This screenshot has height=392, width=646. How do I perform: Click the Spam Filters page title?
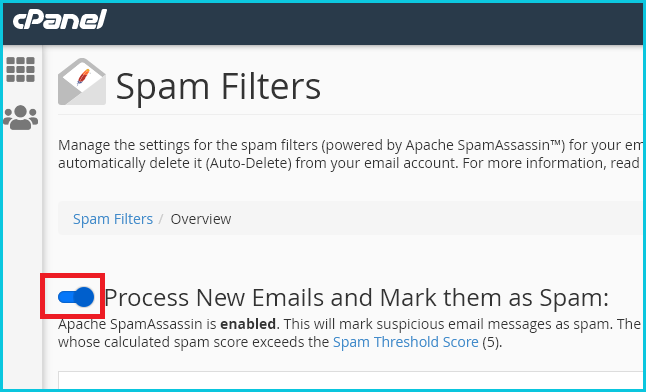click(x=218, y=86)
